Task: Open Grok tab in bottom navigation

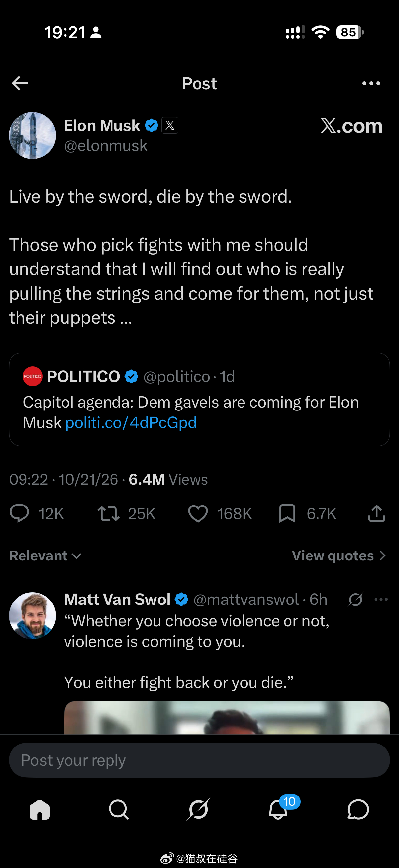Action: (x=198, y=809)
